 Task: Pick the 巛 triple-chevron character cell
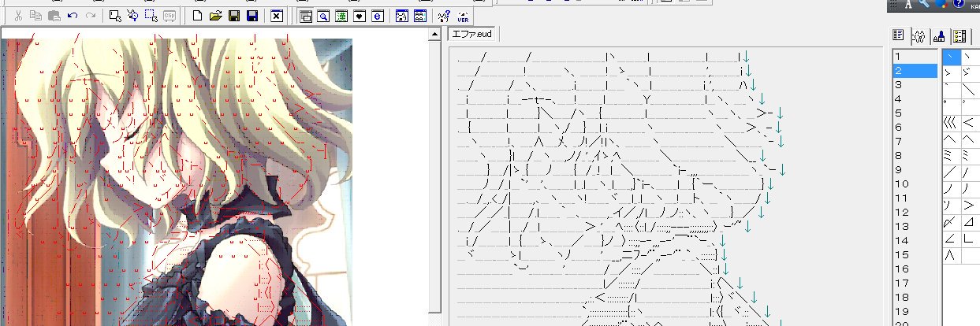(951, 123)
